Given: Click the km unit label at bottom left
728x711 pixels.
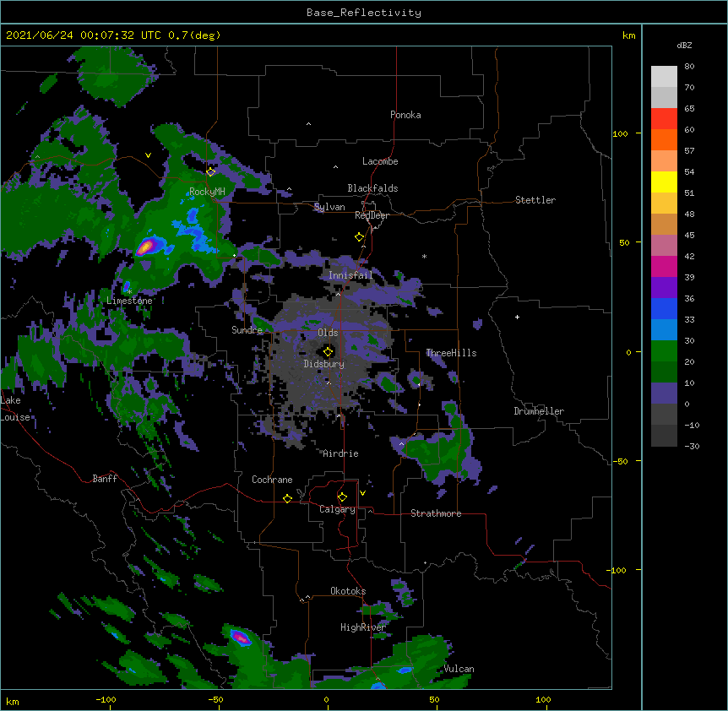Looking at the screenshot, I should click(x=13, y=702).
